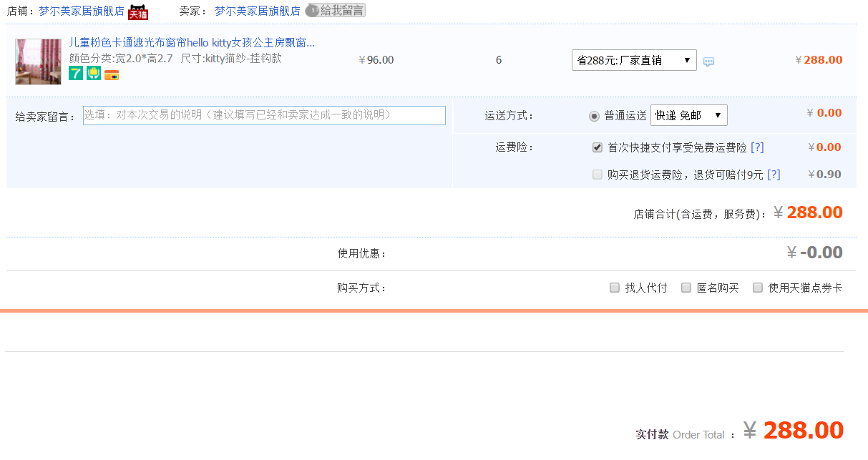Enable 匿名购买 anonymous purchase checkbox
Image resolution: width=868 pixels, height=460 pixels.
coord(686,288)
